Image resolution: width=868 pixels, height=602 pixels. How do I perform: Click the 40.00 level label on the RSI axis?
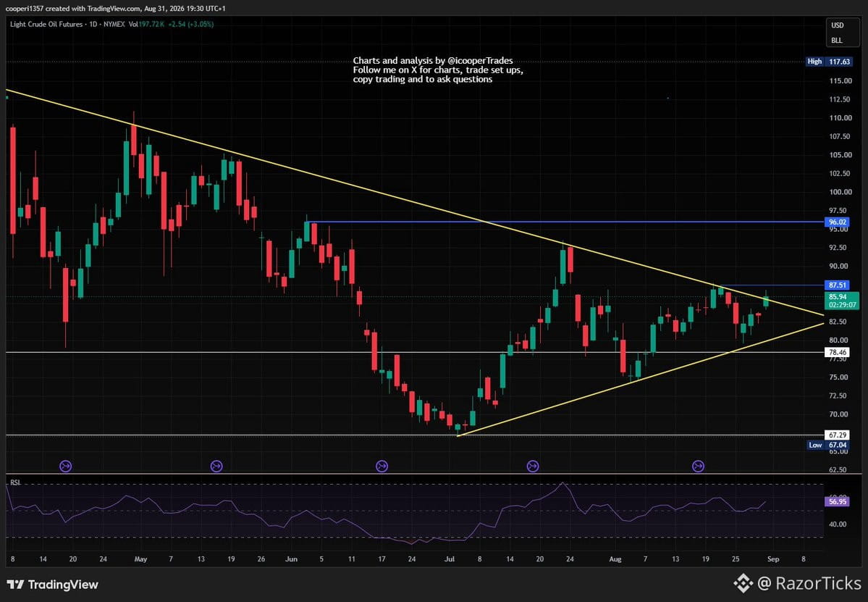coord(838,524)
